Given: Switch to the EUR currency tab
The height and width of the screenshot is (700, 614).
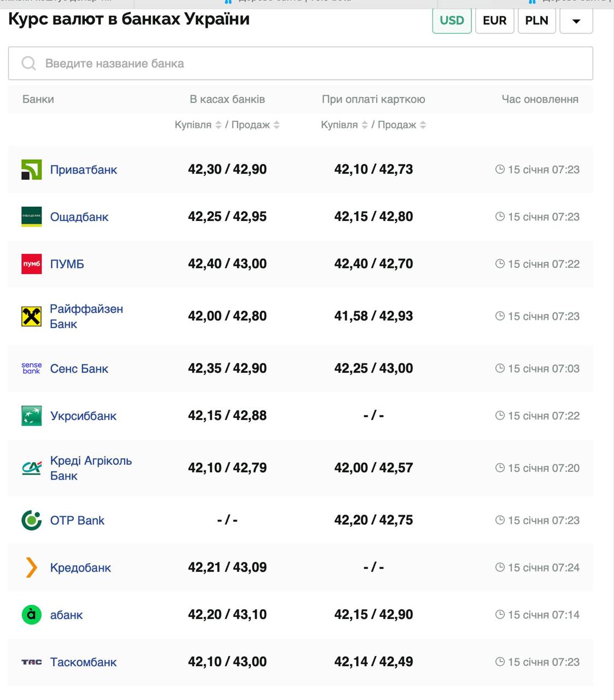Looking at the screenshot, I should tap(494, 21).
